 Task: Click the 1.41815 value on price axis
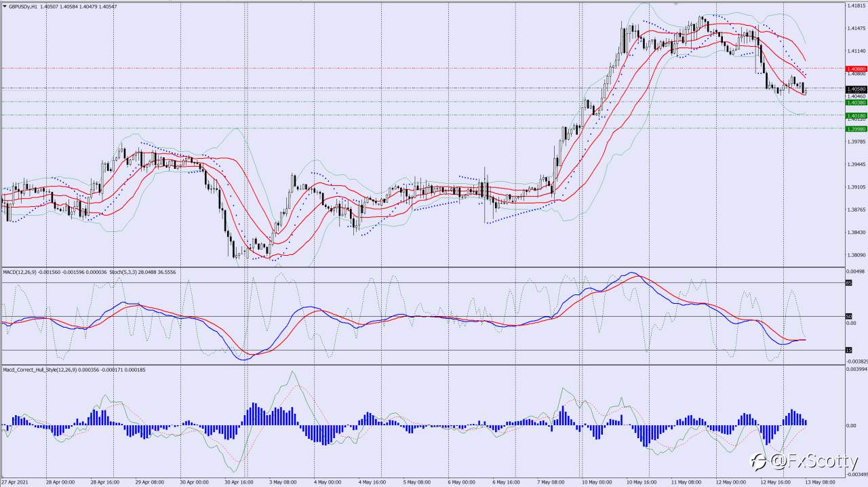click(x=855, y=5)
